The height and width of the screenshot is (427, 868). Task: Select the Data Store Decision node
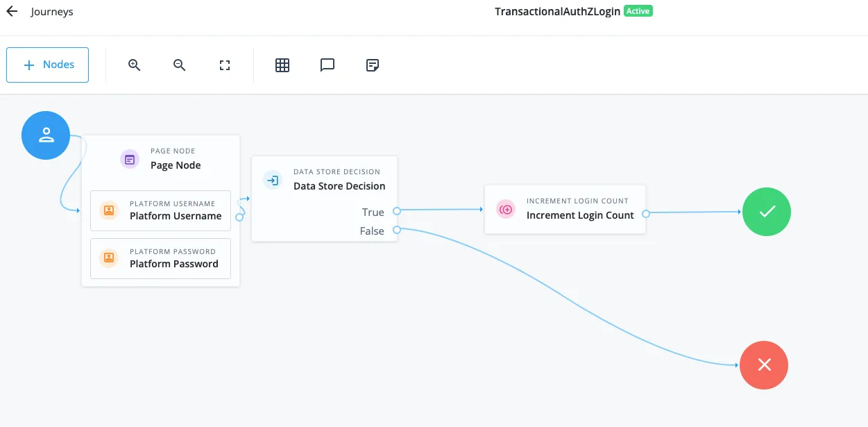pos(325,181)
